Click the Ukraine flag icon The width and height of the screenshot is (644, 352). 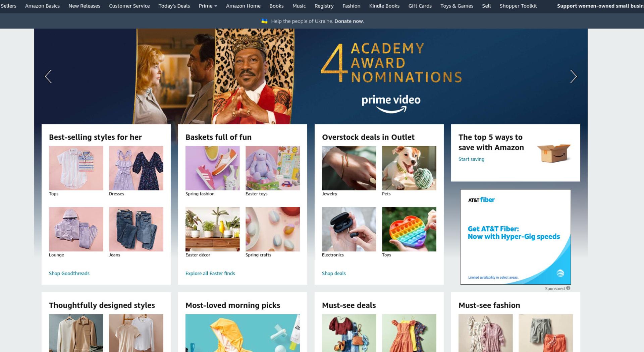[x=264, y=21]
